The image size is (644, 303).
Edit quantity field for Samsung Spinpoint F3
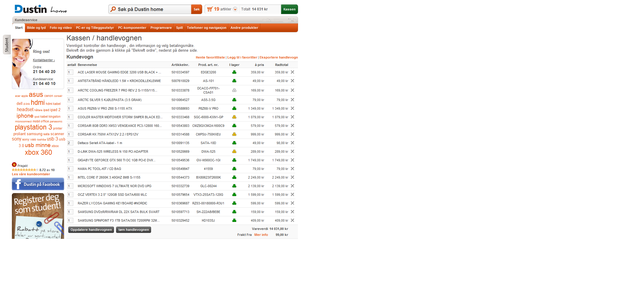point(70,220)
